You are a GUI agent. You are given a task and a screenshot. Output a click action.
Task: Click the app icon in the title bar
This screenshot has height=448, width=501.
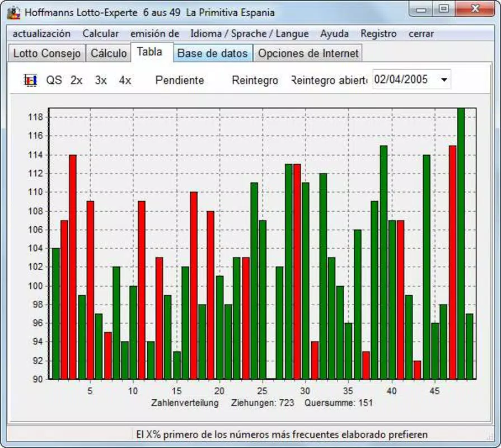14,13
